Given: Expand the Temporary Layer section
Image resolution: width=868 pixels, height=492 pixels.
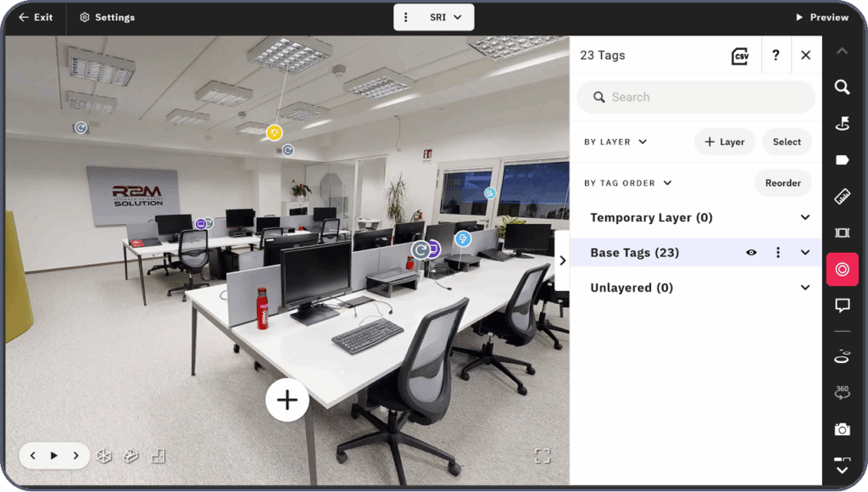Looking at the screenshot, I should click(804, 218).
